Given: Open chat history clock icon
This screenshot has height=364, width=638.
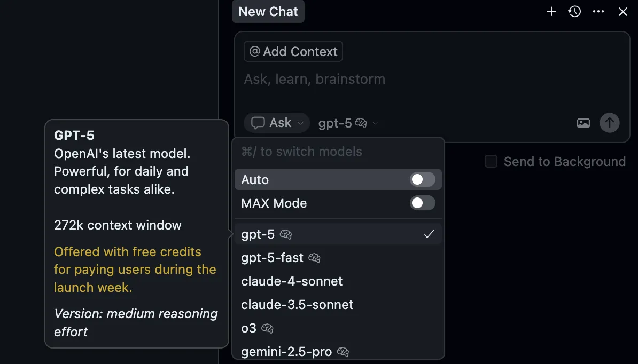Looking at the screenshot, I should point(575,12).
